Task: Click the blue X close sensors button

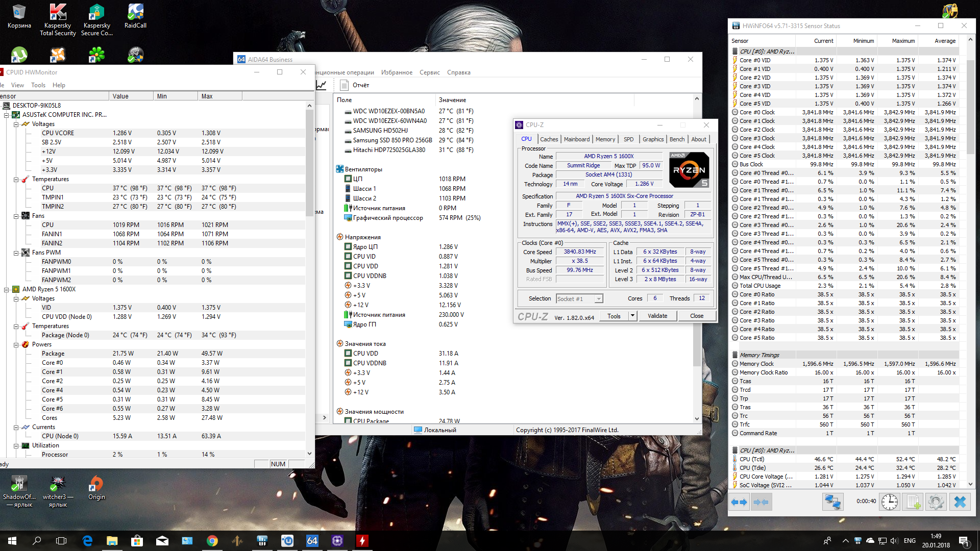Action: click(960, 502)
